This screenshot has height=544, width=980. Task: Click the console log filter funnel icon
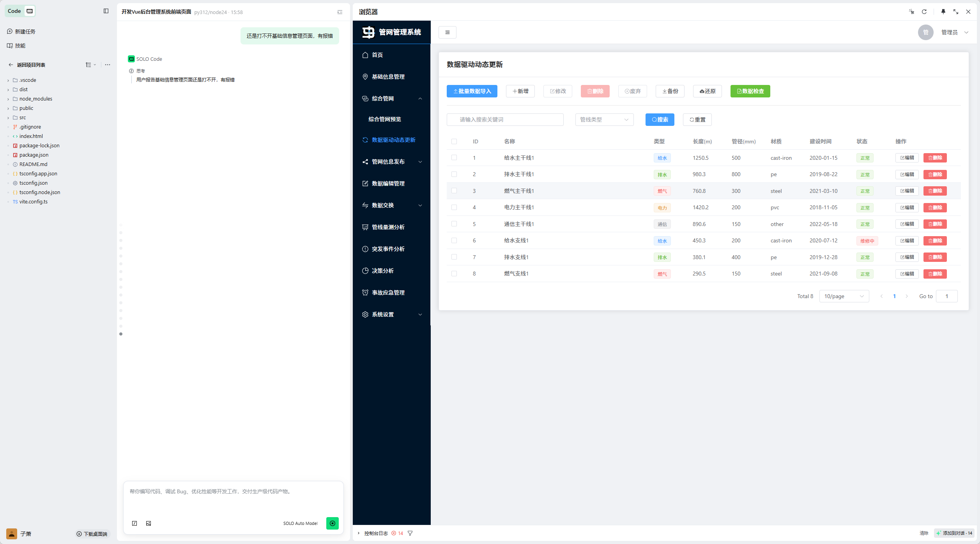(x=410, y=533)
